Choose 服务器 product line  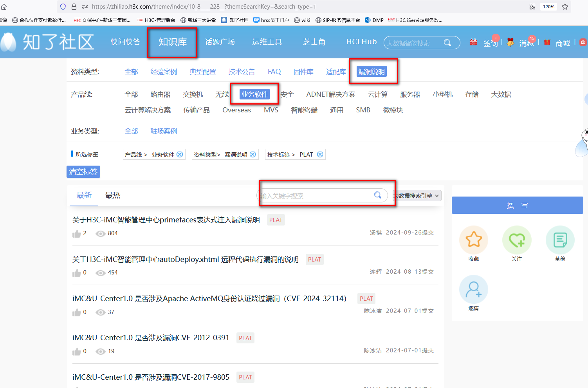410,94
